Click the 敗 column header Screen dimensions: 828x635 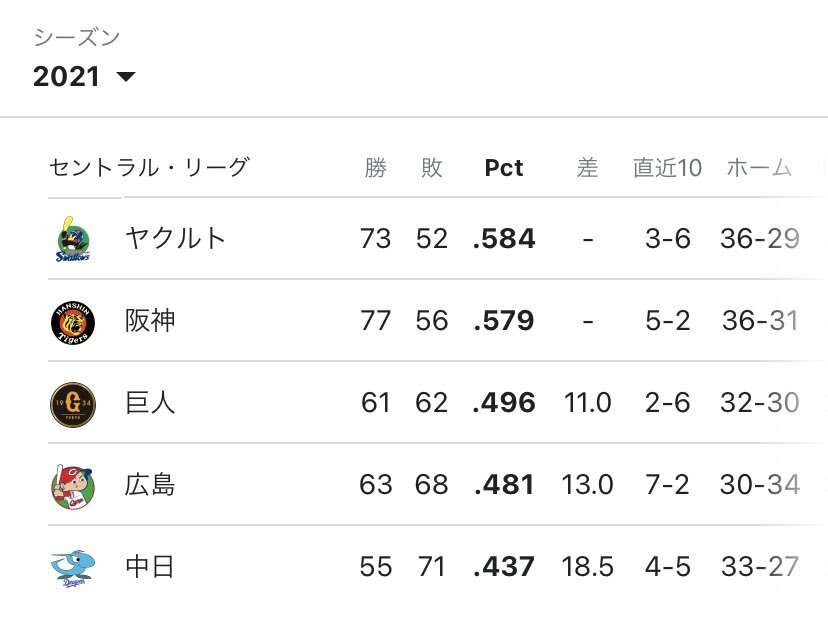click(x=432, y=168)
